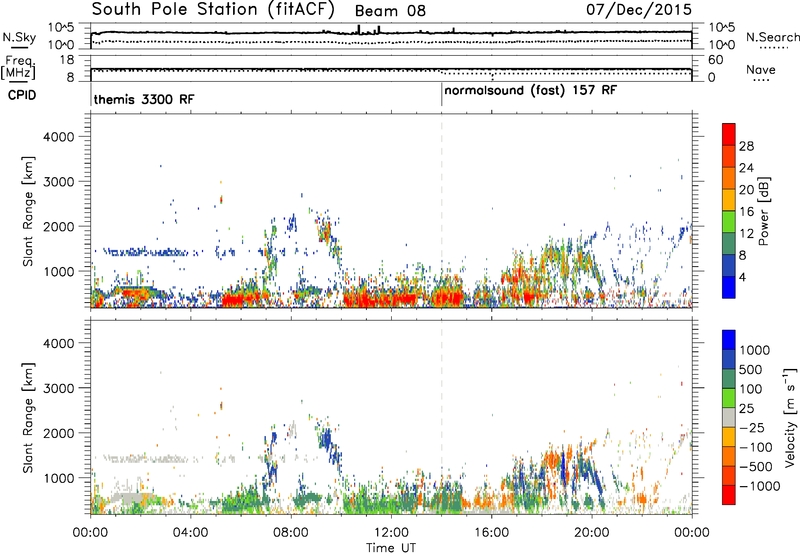Click the 12:00 time axis tick label
Viewport: 800px width, 554px height.
coord(391,533)
